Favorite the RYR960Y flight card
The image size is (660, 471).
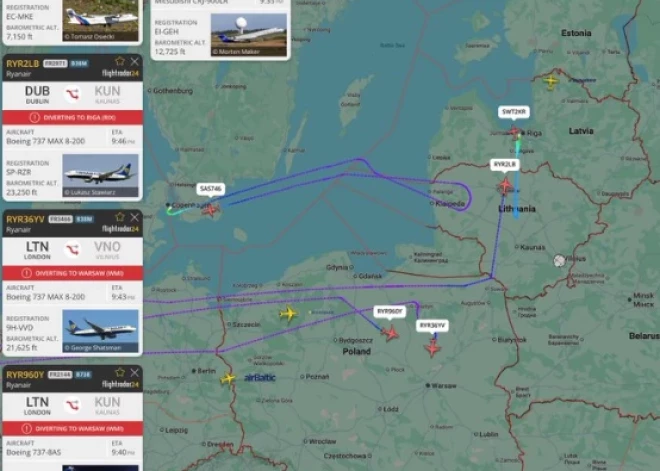(120, 372)
